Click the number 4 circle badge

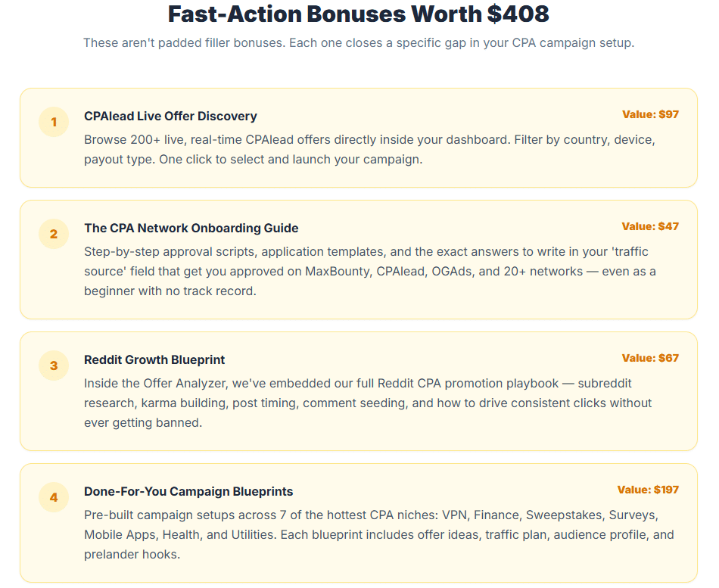click(x=54, y=497)
